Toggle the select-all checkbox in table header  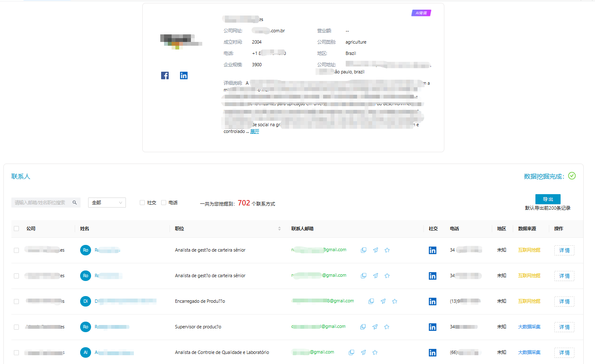point(16,229)
